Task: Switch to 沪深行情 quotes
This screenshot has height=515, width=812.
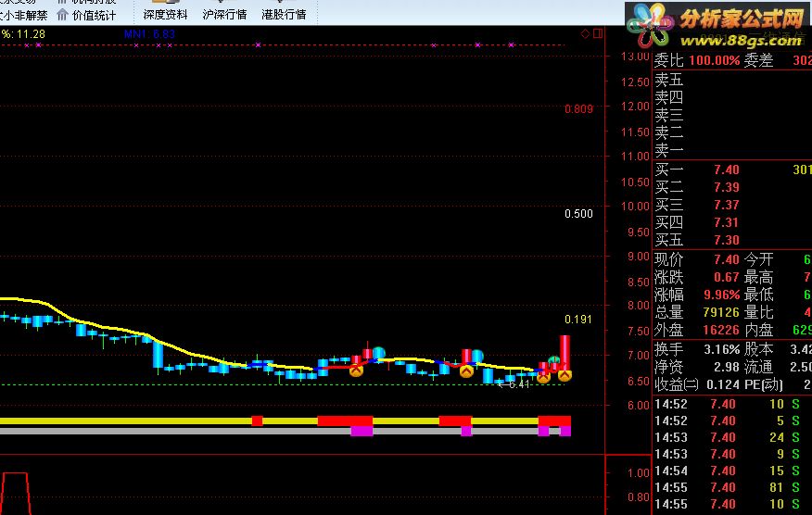Action: pyautogui.click(x=224, y=15)
